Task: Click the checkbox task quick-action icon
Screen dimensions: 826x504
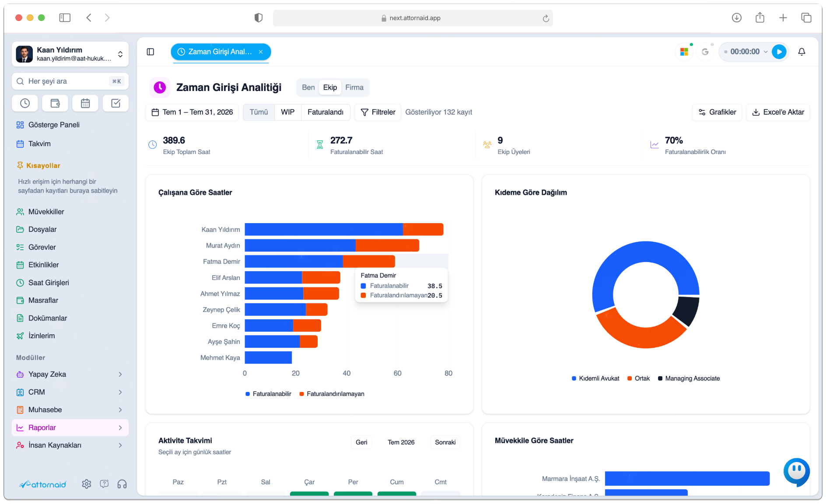Action: (x=115, y=103)
